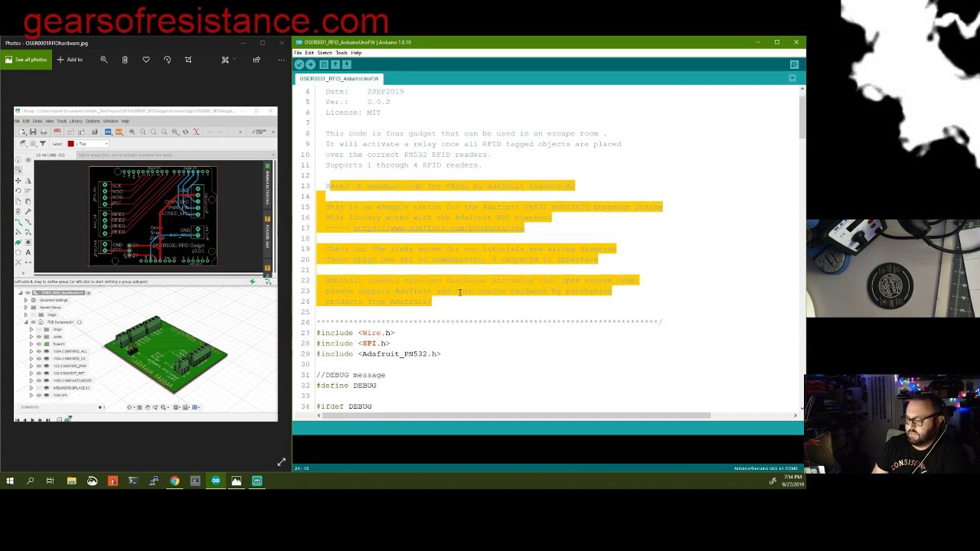This screenshot has height=551, width=980.
Task: Click the Favorite heart icon in Photos
Action: [146, 60]
